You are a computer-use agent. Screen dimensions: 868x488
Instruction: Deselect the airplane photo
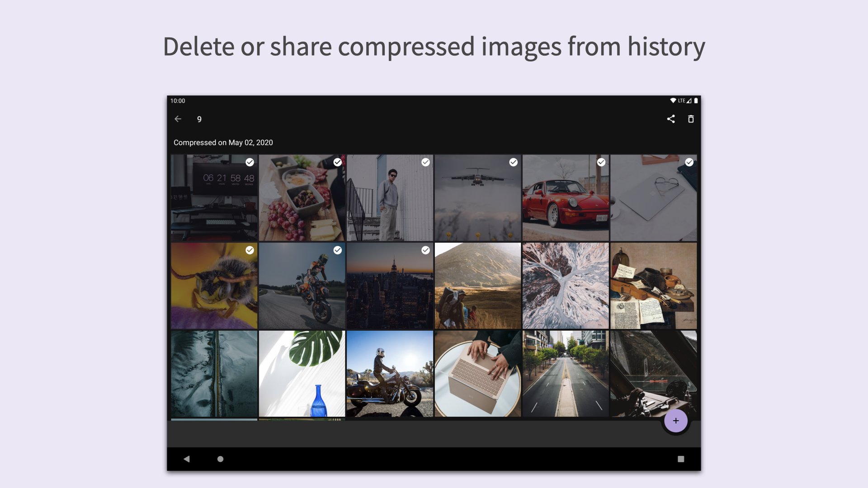tap(513, 162)
